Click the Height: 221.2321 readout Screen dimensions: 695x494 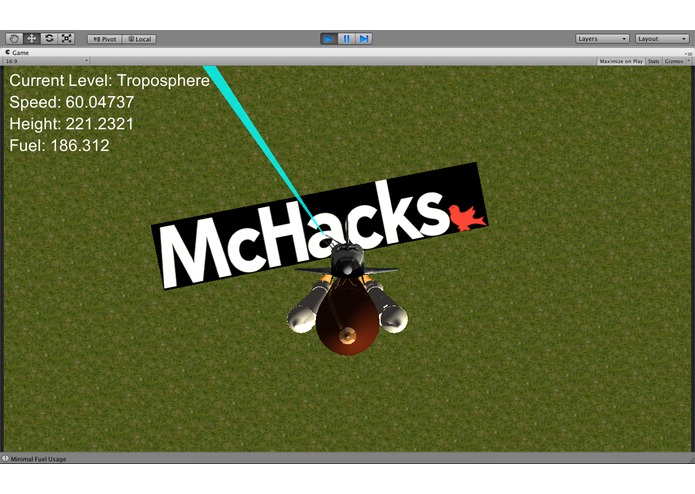point(71,124)
